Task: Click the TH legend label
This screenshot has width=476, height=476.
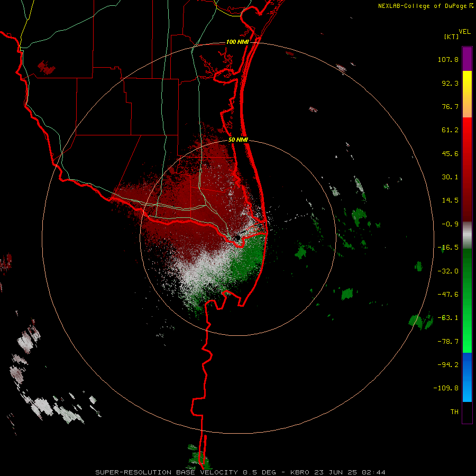Action: pos(454,412)
